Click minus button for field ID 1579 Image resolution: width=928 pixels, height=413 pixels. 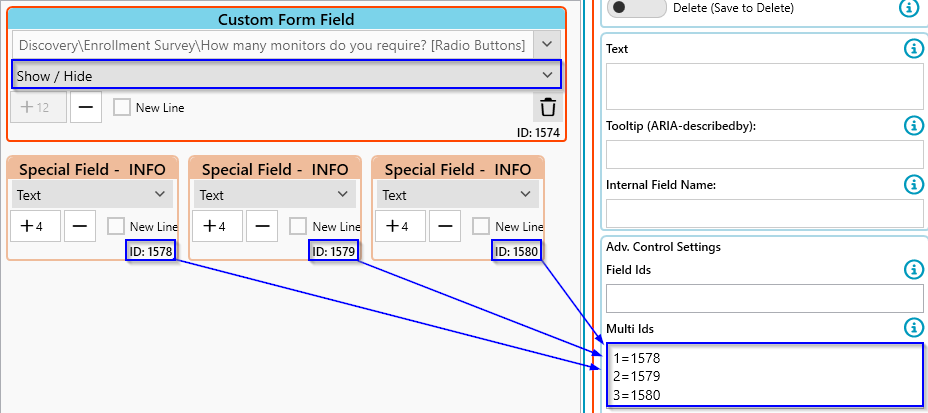point(263,226)
